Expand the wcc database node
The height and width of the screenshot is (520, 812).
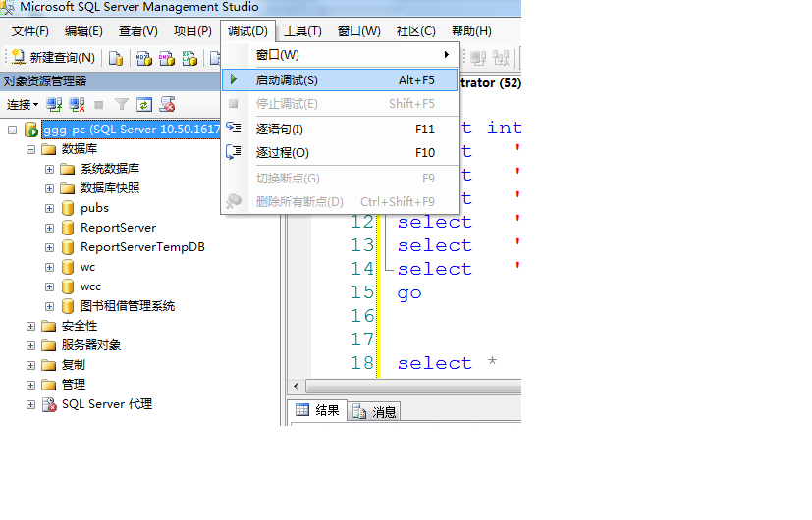(50, 287)
